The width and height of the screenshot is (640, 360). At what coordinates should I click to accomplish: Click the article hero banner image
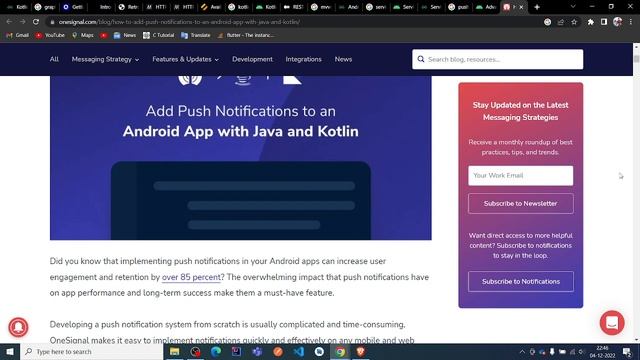pyautogui.click(x=240, y=158)
